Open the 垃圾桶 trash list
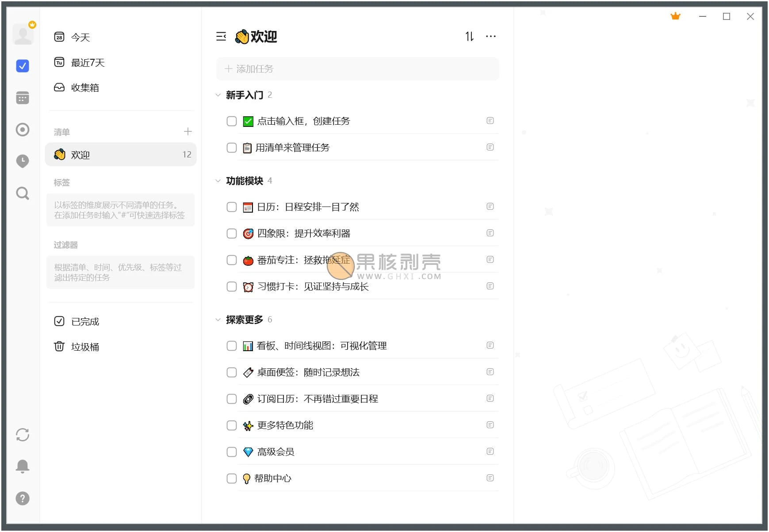The image size is (769, 532). coord(120,347)
